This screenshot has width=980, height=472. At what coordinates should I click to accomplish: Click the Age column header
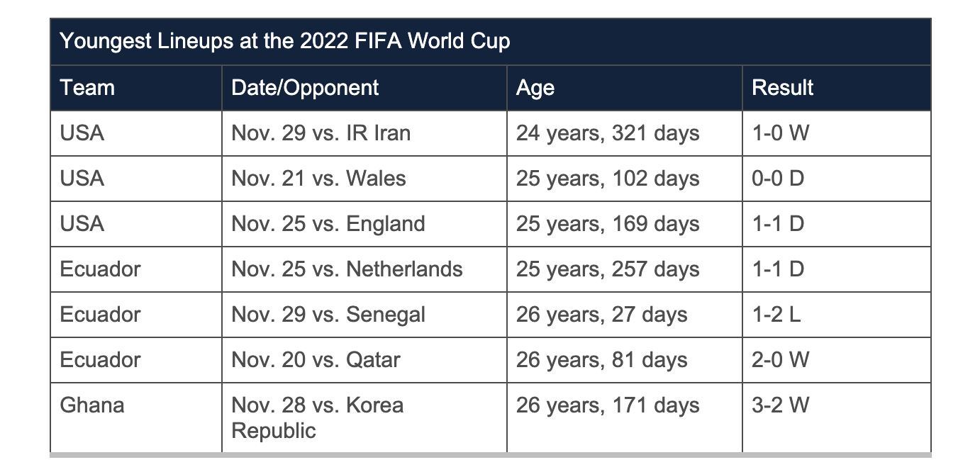[x=625, y=88]
